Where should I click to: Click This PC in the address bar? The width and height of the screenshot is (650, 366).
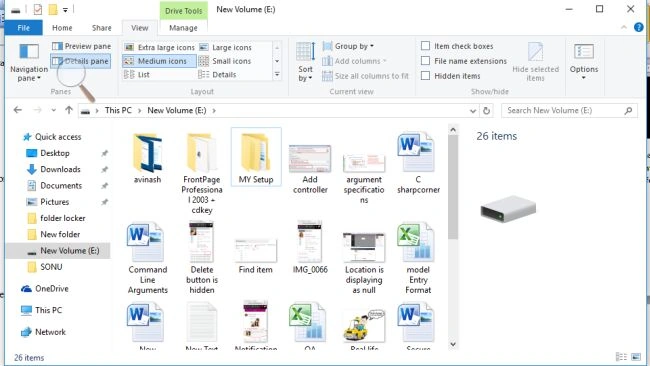pyautogui.click(x=118, y=110)
